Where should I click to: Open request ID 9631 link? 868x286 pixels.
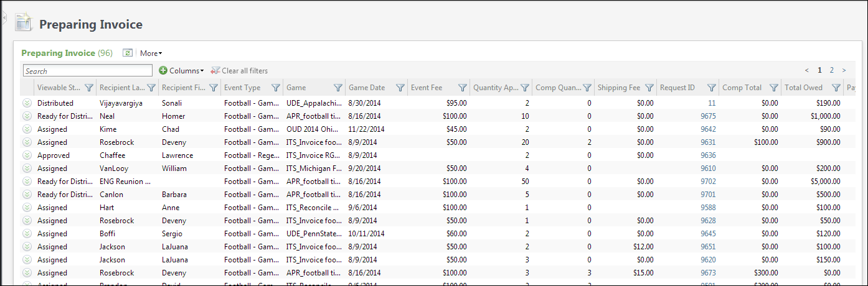pyautogui.click(x=708, y=142)
